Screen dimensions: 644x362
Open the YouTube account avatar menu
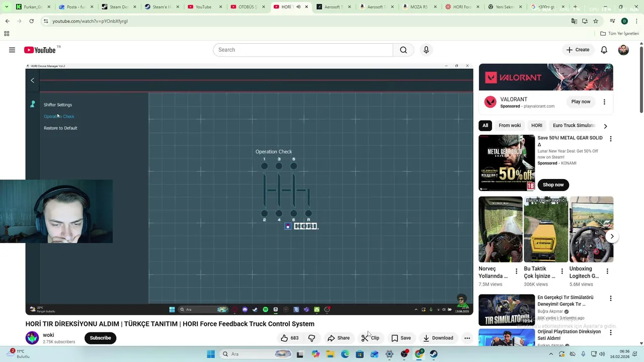(623, 50)
